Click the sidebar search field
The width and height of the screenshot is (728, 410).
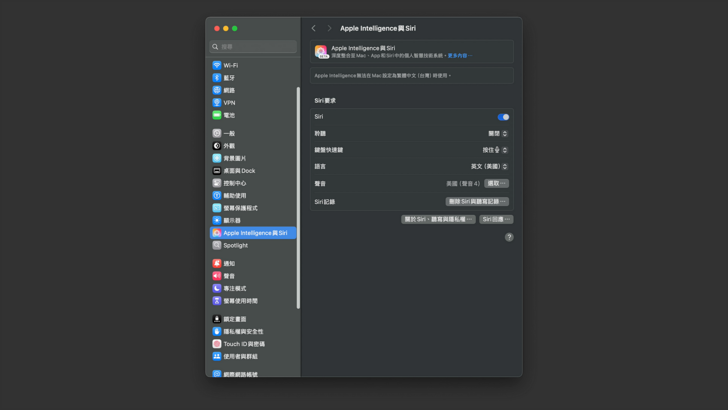pyautogui.click(x=253, y=46)
